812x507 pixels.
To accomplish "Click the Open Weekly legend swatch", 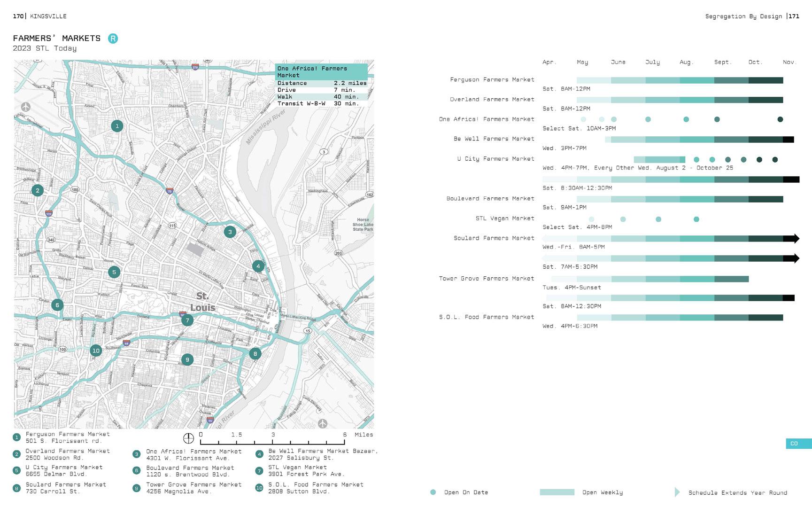I will click(557, 492).
